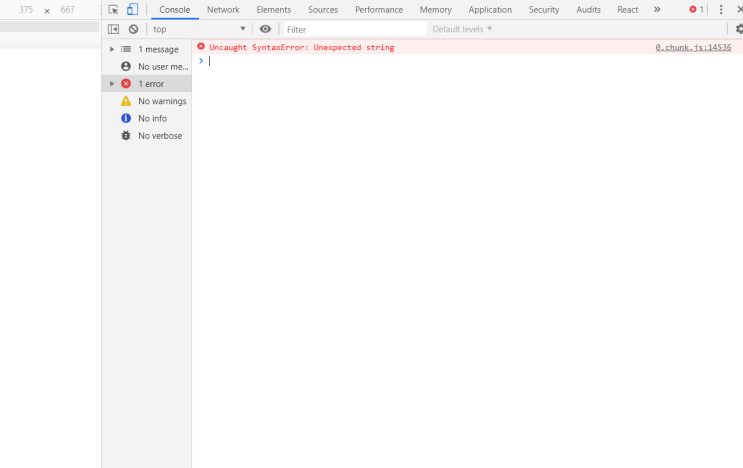The height and width of the screenshot is (468, 743).
Task: Toggle the device toolbar icon
Action: (133, 9)
